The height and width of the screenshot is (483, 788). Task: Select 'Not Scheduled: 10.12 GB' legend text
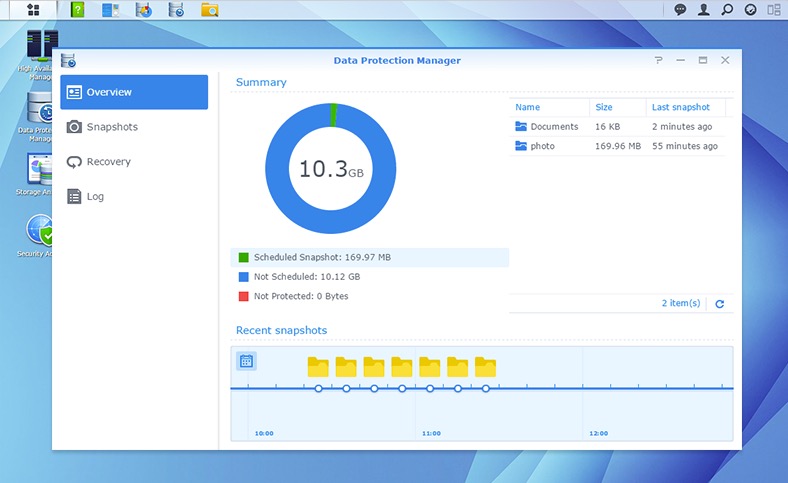(x=307, y=277)
